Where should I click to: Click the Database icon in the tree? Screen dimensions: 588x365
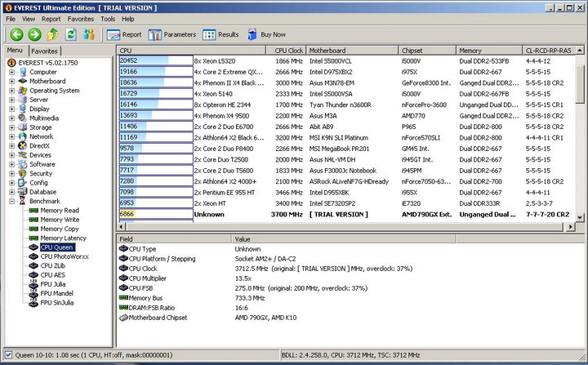(x=23, y=192)
